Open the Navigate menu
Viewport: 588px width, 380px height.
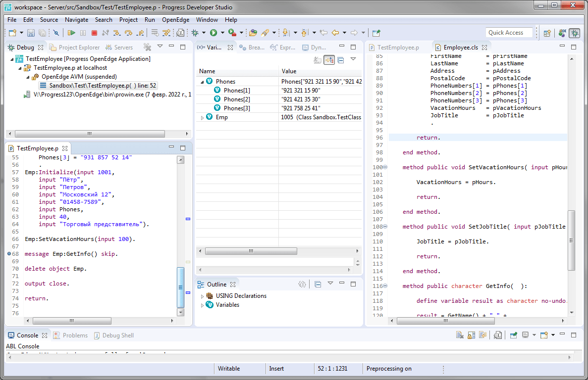[76, 20]
